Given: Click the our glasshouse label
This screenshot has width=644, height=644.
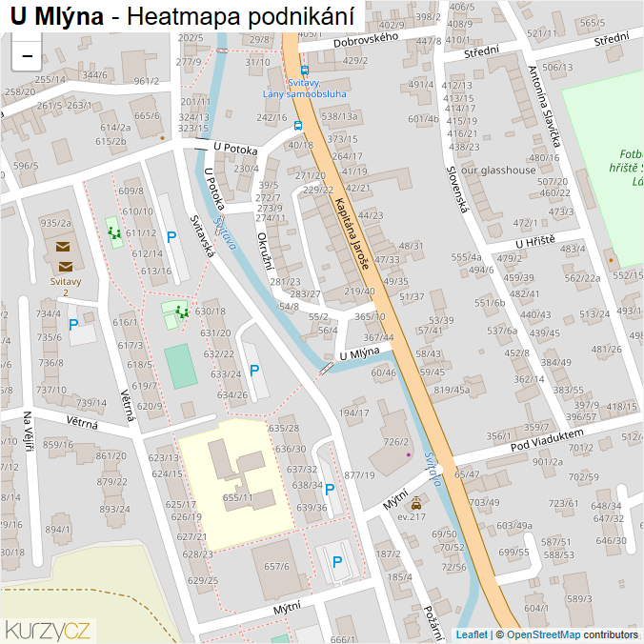Looking at the screenshot, I should (498, 170).
